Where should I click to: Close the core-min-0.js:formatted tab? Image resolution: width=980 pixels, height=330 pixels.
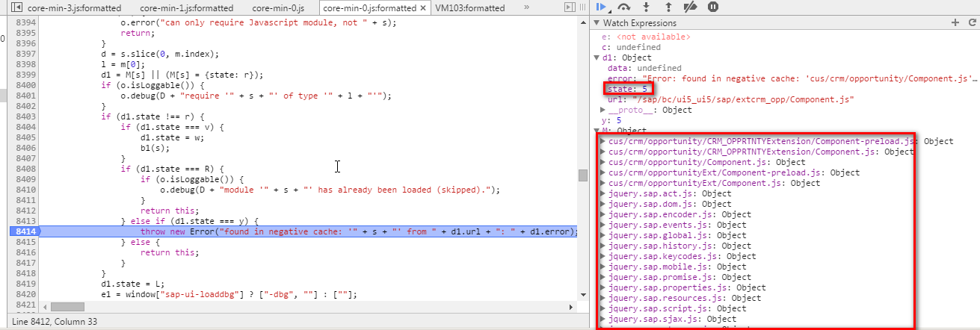point(423,8)
